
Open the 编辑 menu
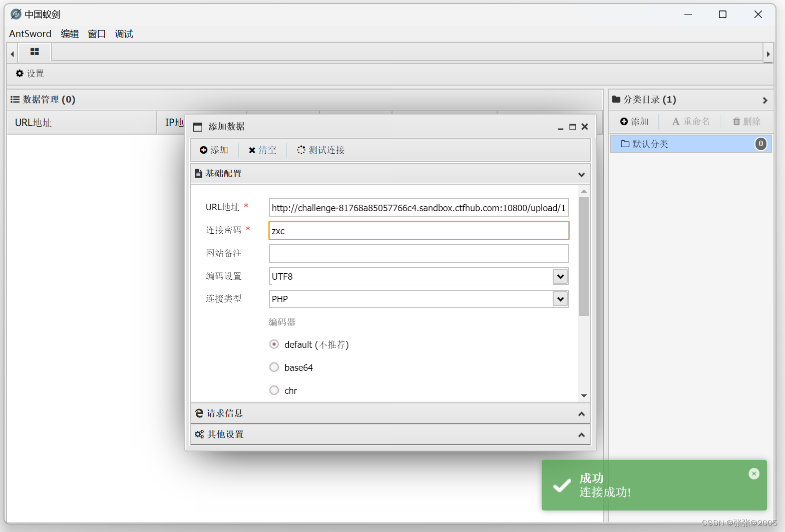70,34
